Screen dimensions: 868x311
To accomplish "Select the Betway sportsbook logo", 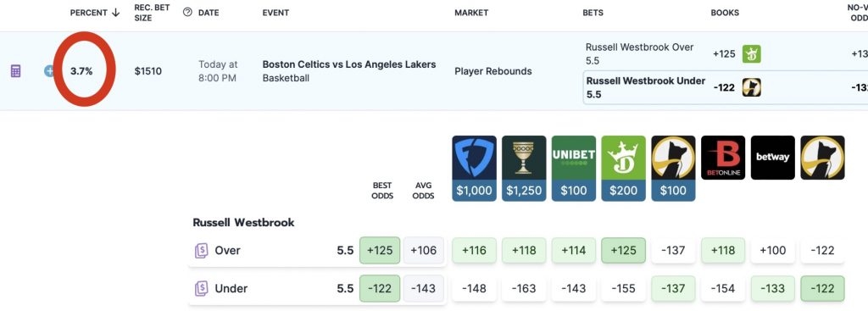I will point(773,158).
